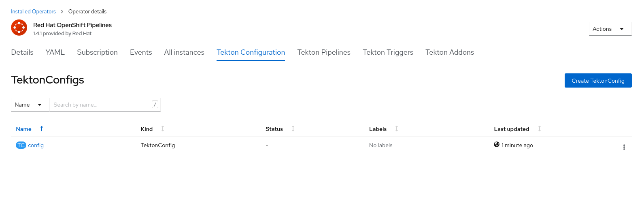The height and width of the screenshot is (210, 644).
Task: Click globe icon beside 1 minute ago
Action: coord(497,145)
